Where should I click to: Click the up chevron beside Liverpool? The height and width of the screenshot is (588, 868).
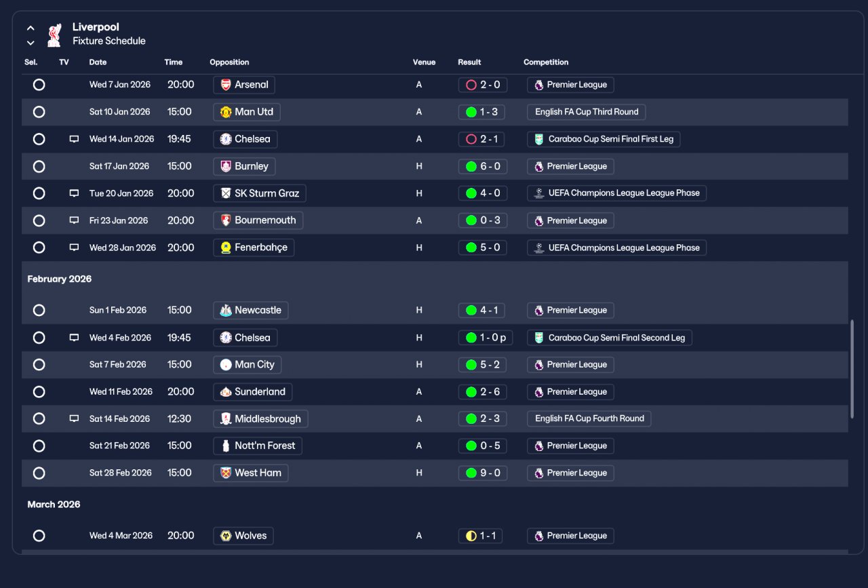(31, 28)
